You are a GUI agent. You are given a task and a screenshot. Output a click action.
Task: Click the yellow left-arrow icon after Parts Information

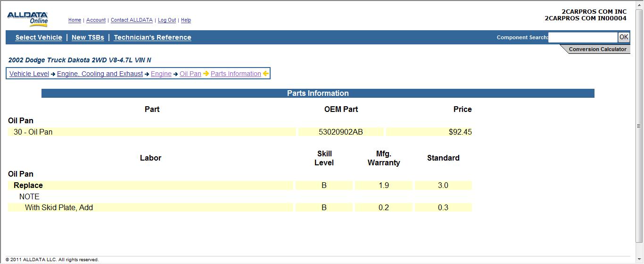pyautogui.click(x=266, y=74)
